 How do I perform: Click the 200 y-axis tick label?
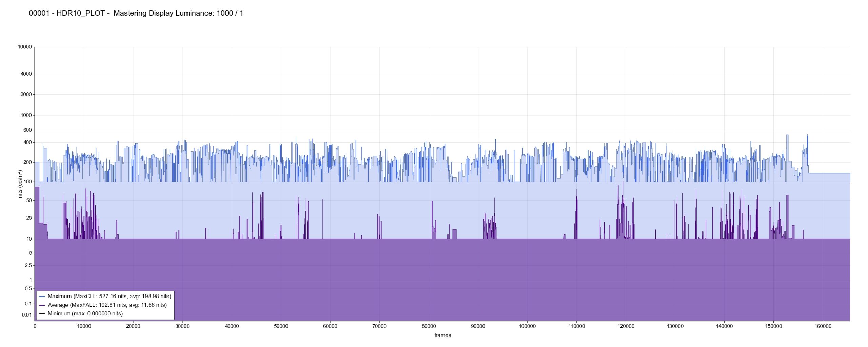(x=27, y=162)
